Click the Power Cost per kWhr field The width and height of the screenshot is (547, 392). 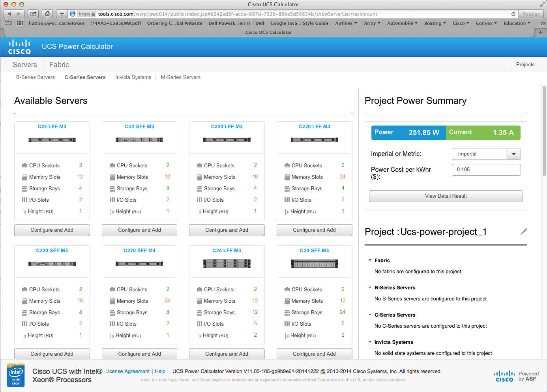486,170
